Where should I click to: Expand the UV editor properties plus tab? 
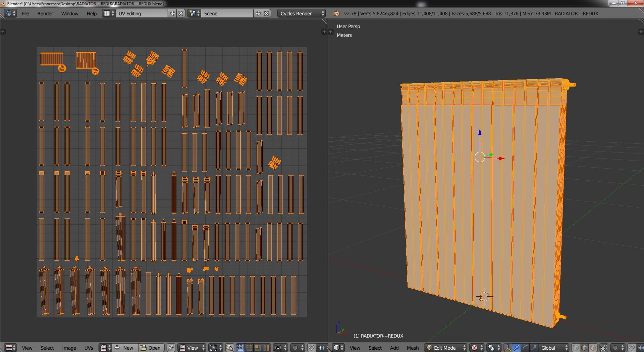pyautogui.click(x=324, y=32)
